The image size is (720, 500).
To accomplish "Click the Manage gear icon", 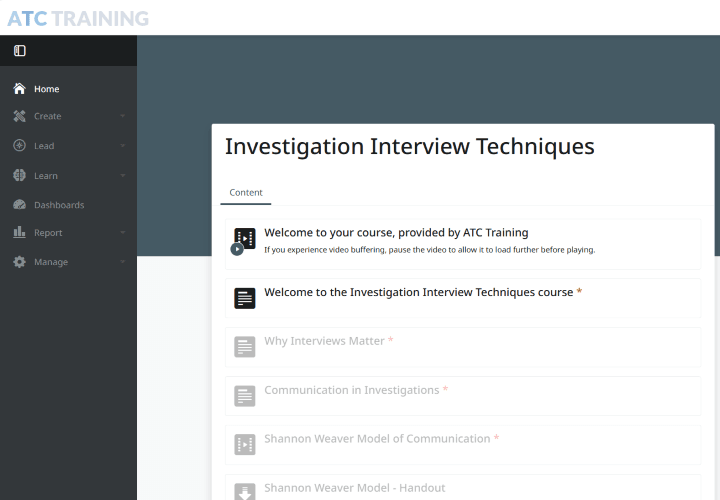I will point(20,262).
